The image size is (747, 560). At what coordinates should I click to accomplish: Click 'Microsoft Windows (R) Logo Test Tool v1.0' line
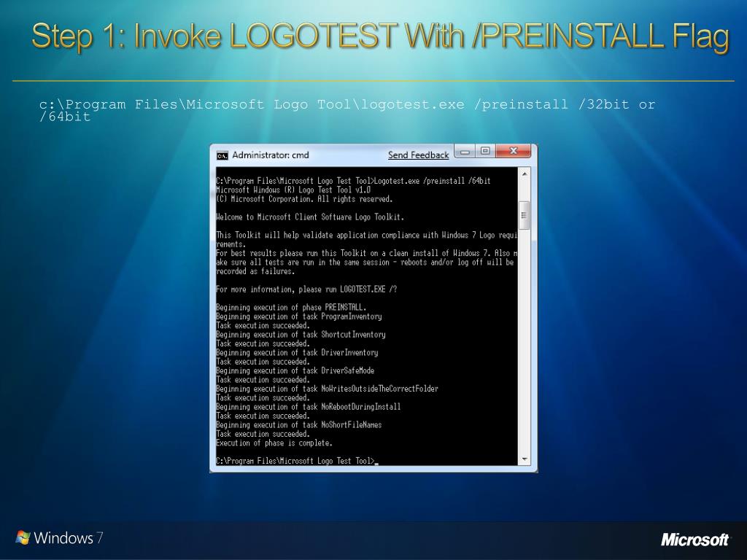tap(293, 190)
